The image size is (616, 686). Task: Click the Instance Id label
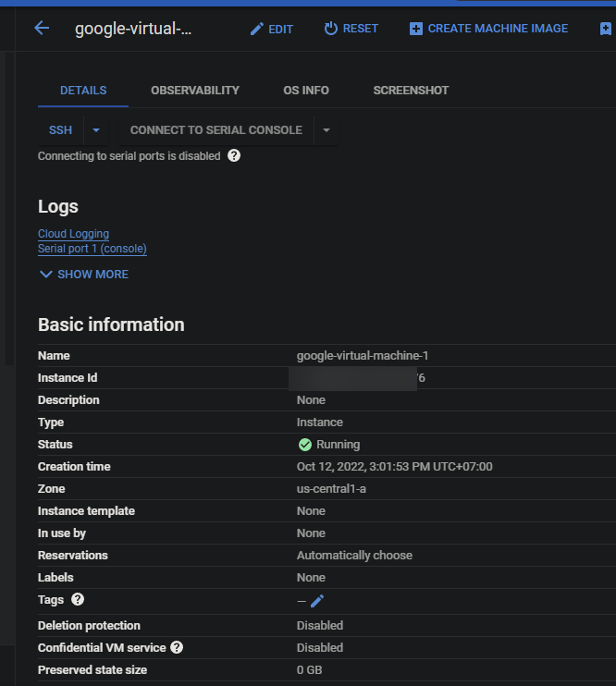[x=68, y=377]
